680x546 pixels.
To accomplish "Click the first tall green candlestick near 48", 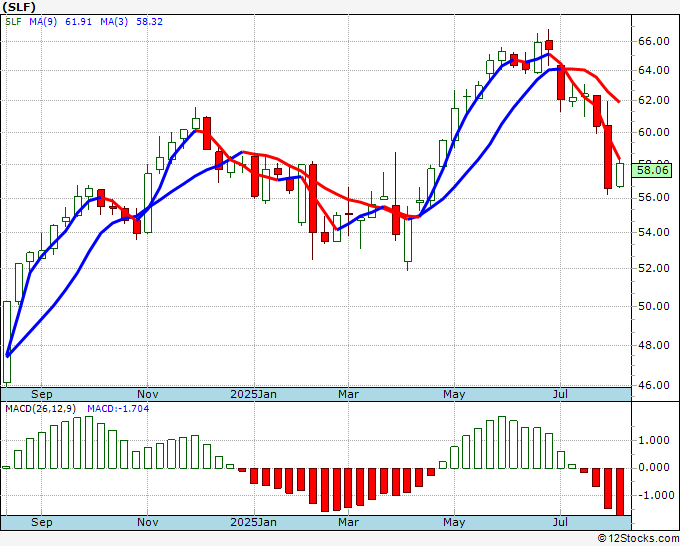I will 7,342.
